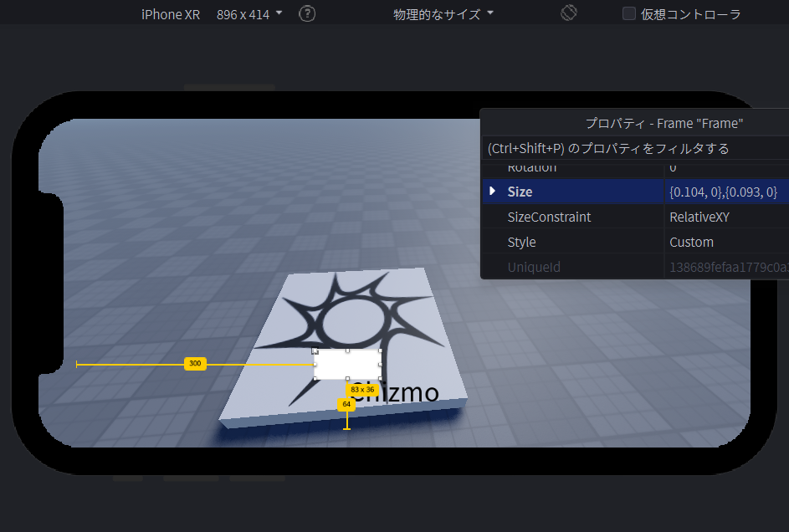The height and width of the screenshot is (532, 789).
Task: Select the UniqueId property label
Action: point(533,267)
